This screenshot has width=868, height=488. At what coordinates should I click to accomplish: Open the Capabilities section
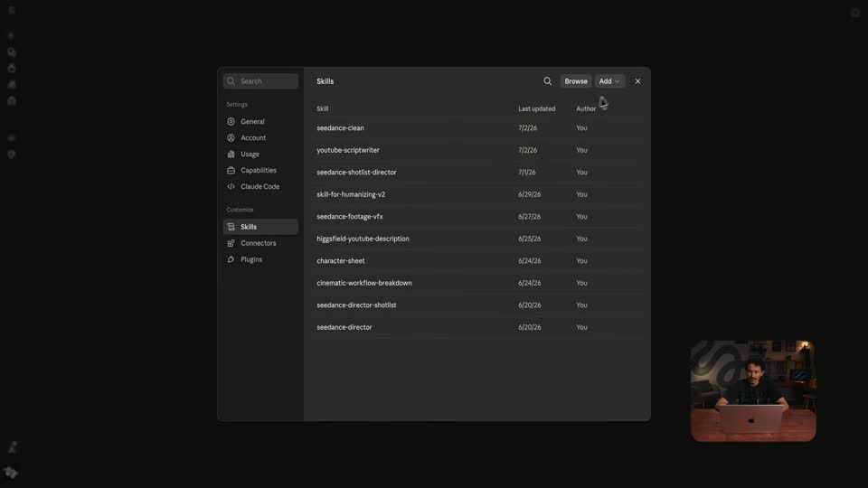tap(260, 171)
